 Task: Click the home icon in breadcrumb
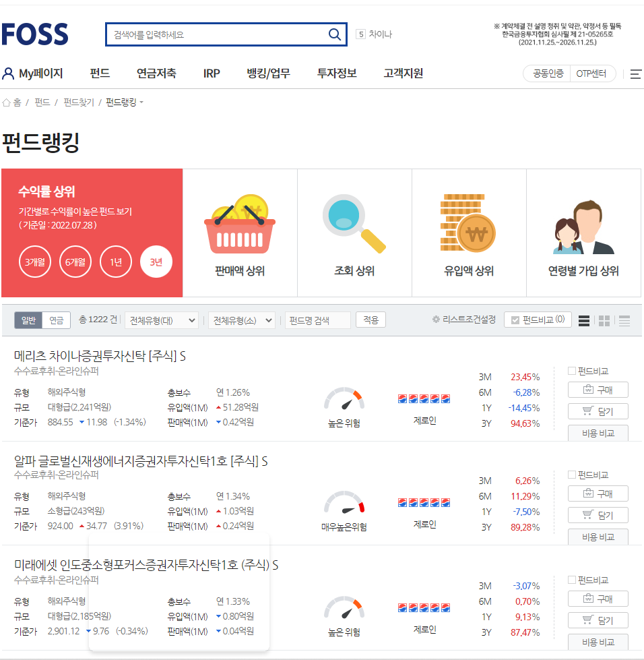click(x=6, y=102)
